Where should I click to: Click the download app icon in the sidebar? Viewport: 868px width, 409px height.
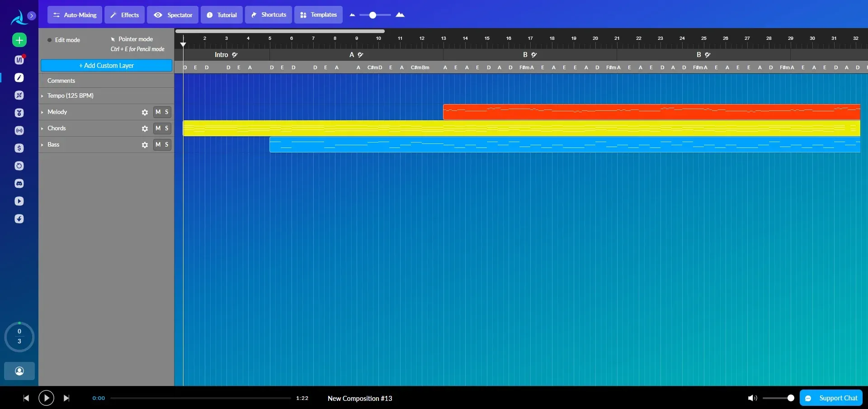click(19, 219)
